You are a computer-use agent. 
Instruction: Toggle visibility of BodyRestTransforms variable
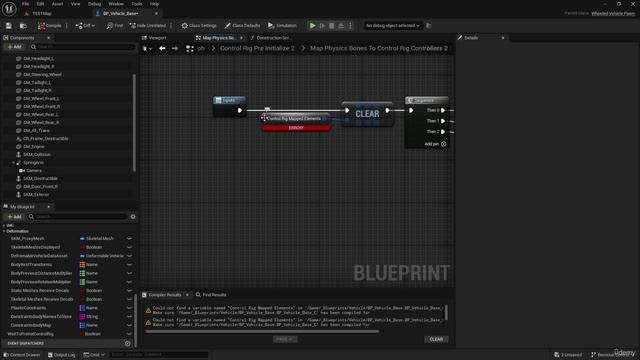click(x=129, y=265)
